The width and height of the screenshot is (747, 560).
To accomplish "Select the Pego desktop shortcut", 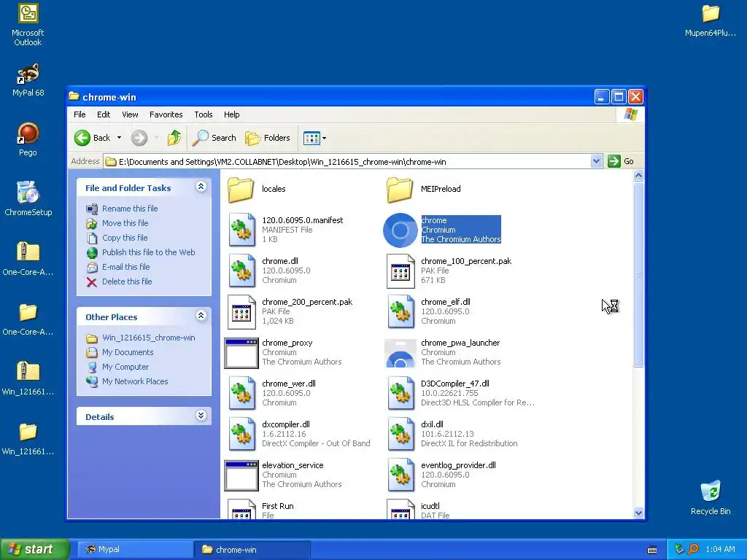I will pyautogui.click(x=28, y=139).
